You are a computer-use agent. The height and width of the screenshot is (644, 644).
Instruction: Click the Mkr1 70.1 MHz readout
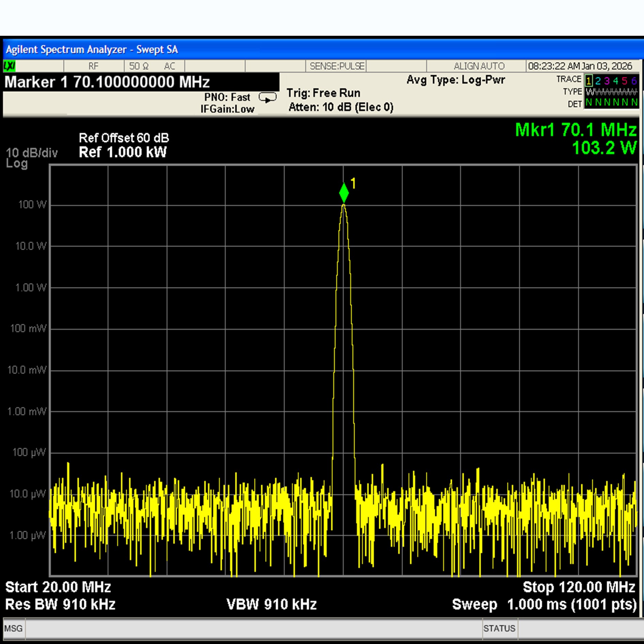tap(576, 130)
